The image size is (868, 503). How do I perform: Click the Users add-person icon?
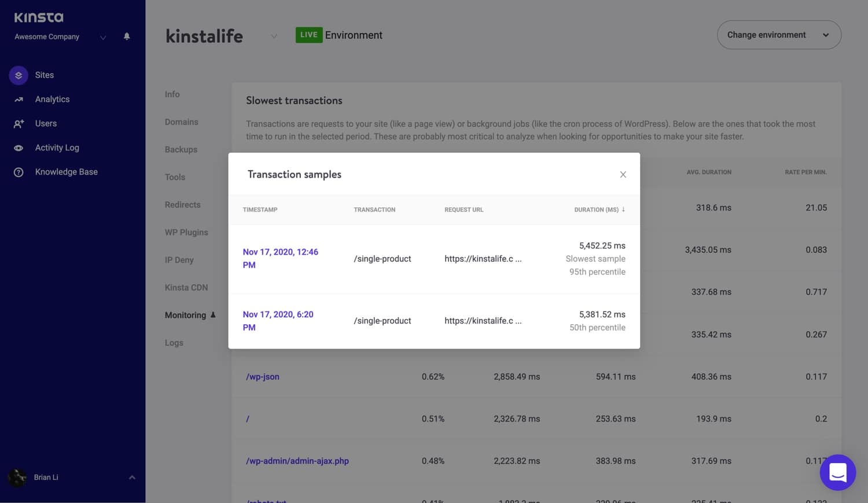click(19, 124)
